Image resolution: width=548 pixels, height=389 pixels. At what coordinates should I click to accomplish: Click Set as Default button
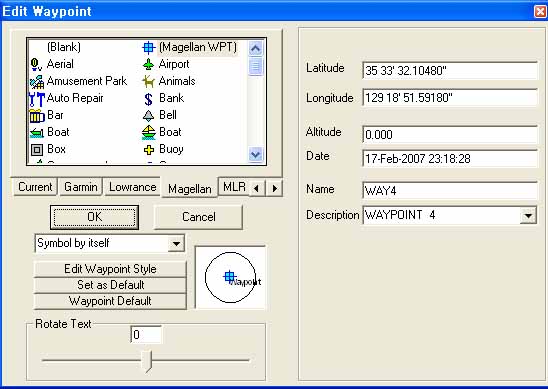110,285
